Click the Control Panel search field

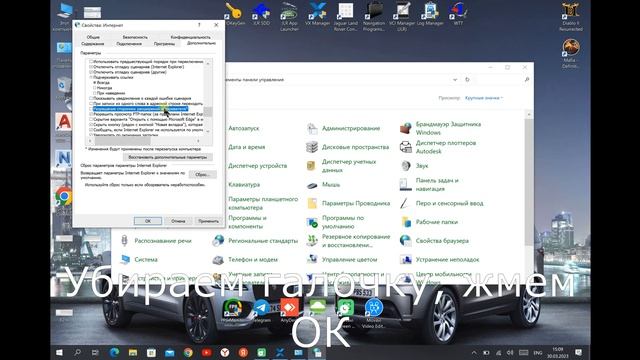[502, 80]
